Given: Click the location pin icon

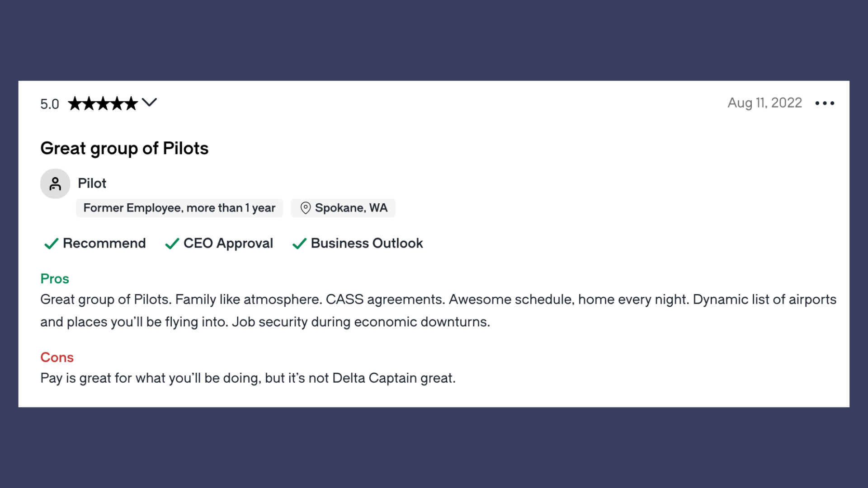Looking at the screenshot, I should [x=306, y=208].
